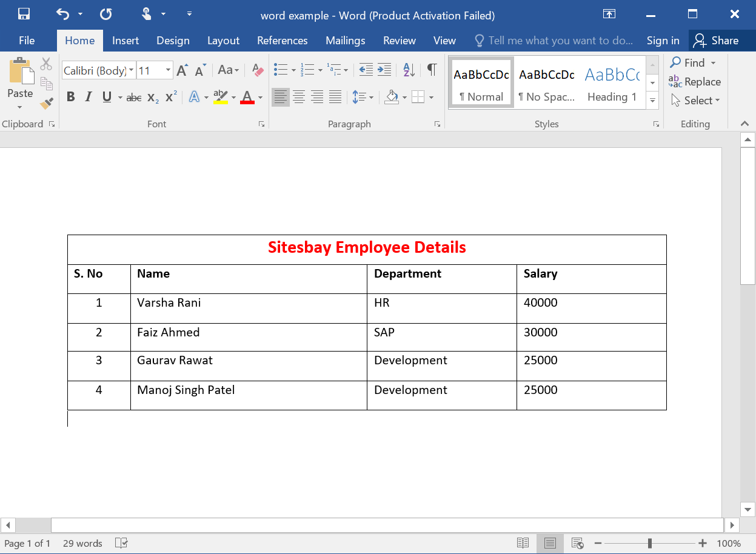Toggle underline formatting
The image size is (756, 554).
(107, 97)
